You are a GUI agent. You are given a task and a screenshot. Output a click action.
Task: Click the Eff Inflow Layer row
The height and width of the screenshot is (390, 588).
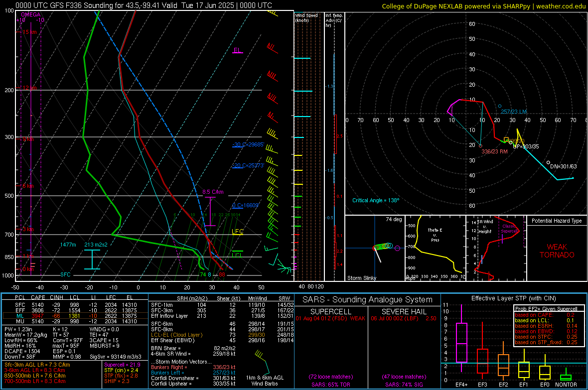coord(222,316)
